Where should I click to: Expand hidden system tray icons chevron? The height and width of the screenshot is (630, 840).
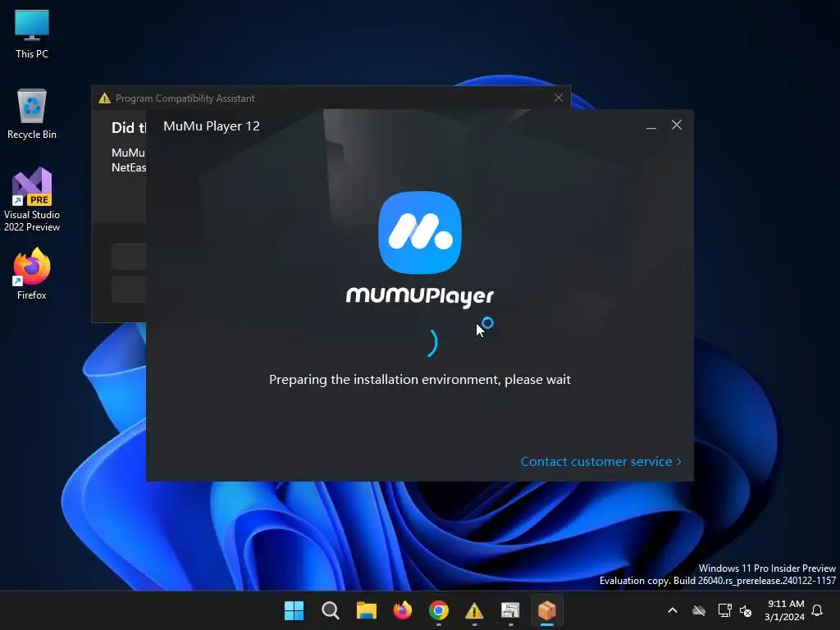[673, 610]
